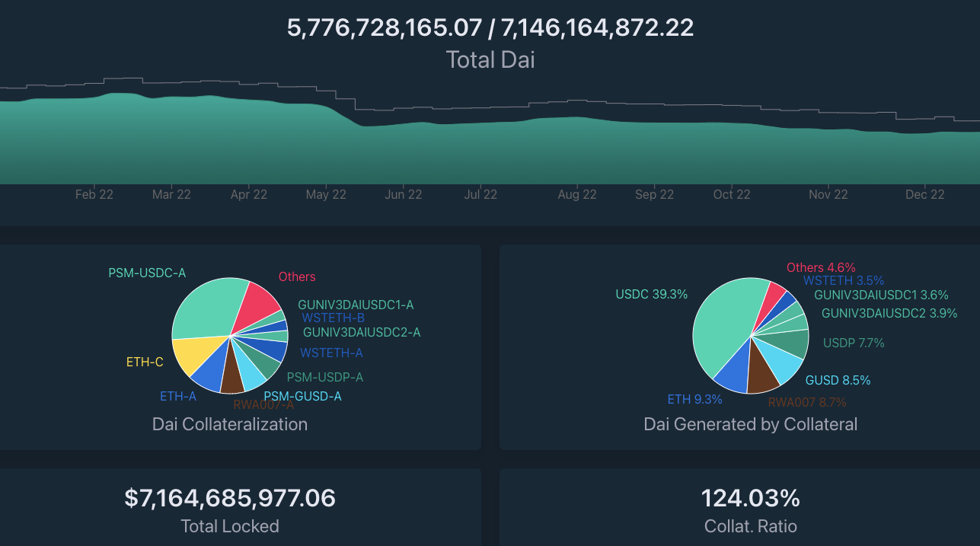980x546 pixels.
Task: Select the Jun 22 date label
Action: [404, 194]
